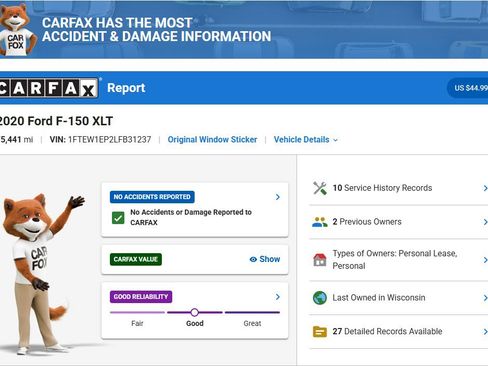
Task: Click the 2020 Ford F-150 XLT title
Action: 56,121
